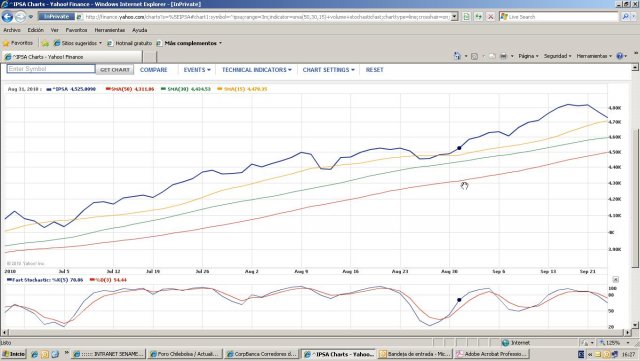Click the data point marker on IPSA line

click(x=459, y=148)
